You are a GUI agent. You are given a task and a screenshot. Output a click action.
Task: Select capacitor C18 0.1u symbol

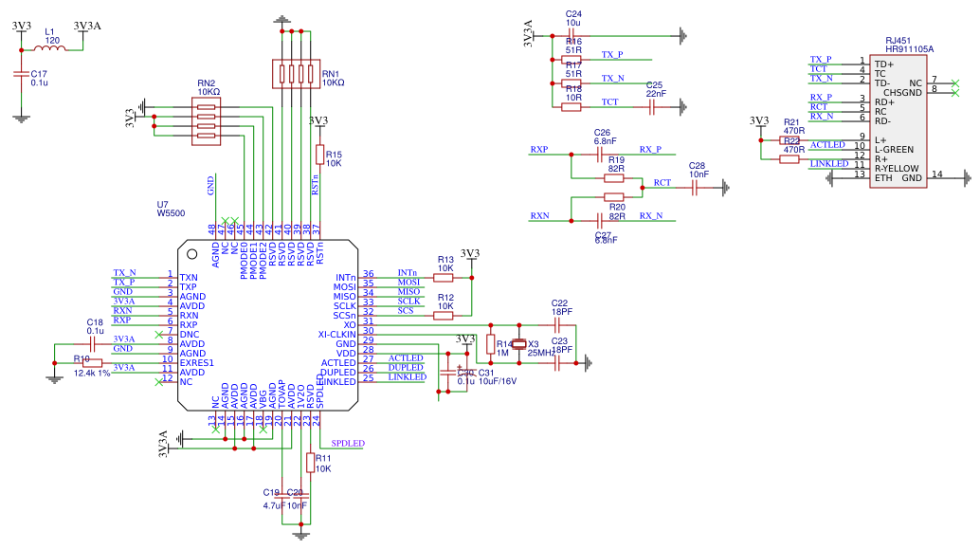[93, 344]
